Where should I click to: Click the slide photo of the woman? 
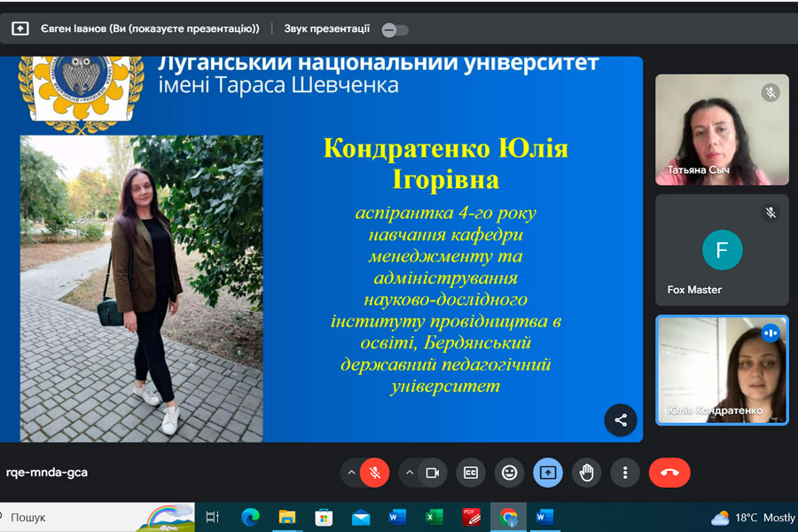point(142,288)
